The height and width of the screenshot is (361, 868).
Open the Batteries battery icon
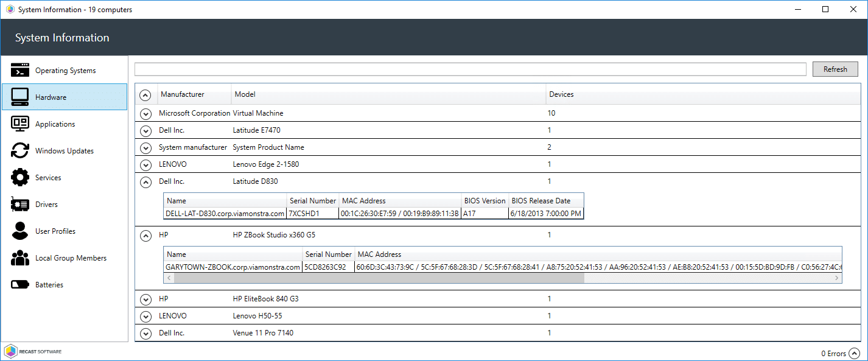tap(20, 284)
